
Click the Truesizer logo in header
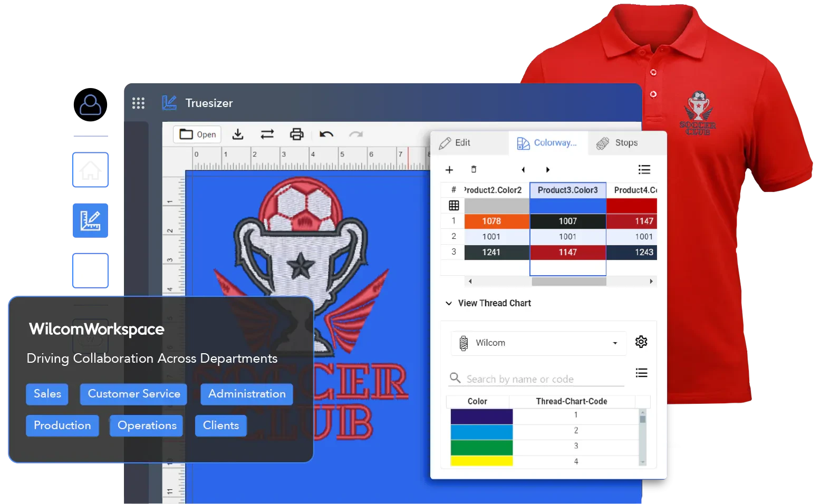click(x=169, y=102)
